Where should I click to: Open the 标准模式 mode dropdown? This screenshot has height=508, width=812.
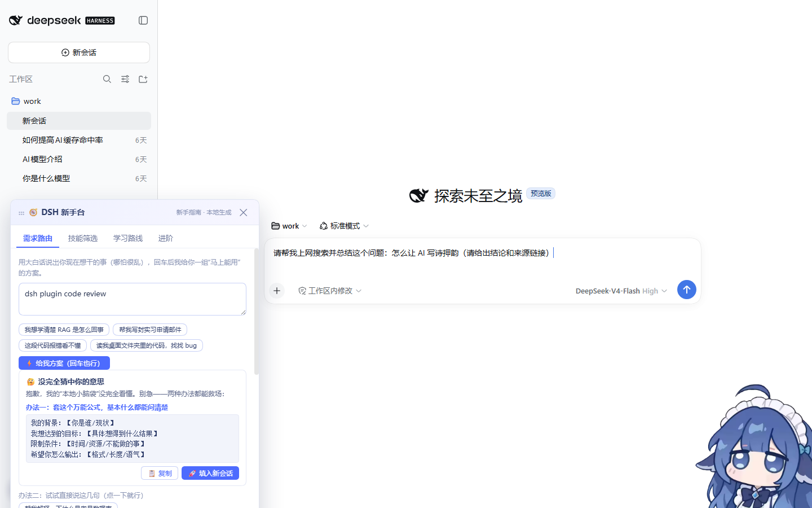tap(345, 226)
